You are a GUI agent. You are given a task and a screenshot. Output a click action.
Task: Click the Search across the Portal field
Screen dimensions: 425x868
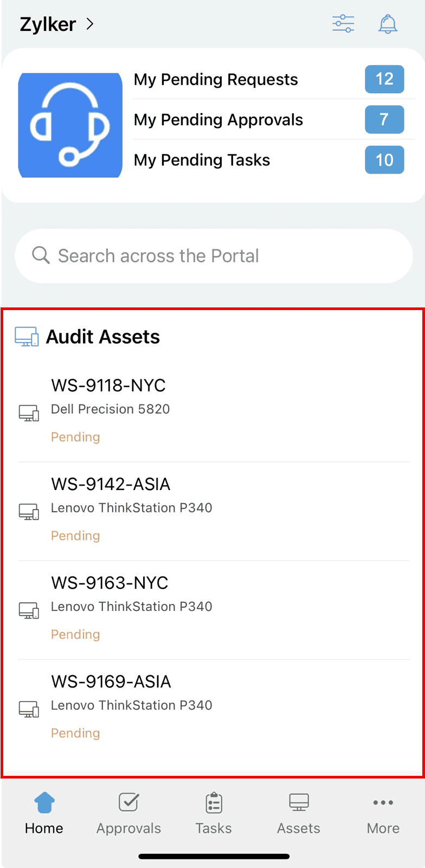click(x=214, y=256)
